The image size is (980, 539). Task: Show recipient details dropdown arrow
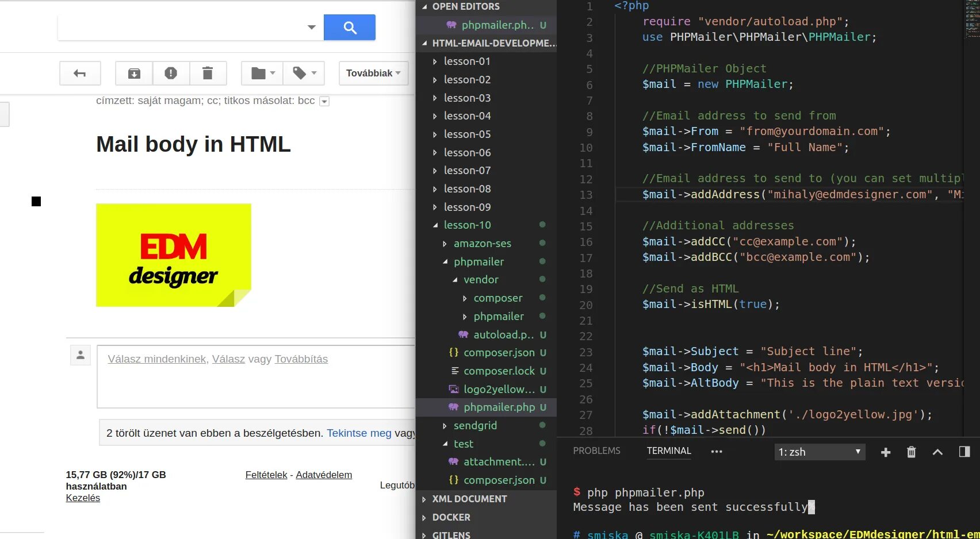[324, 101]
